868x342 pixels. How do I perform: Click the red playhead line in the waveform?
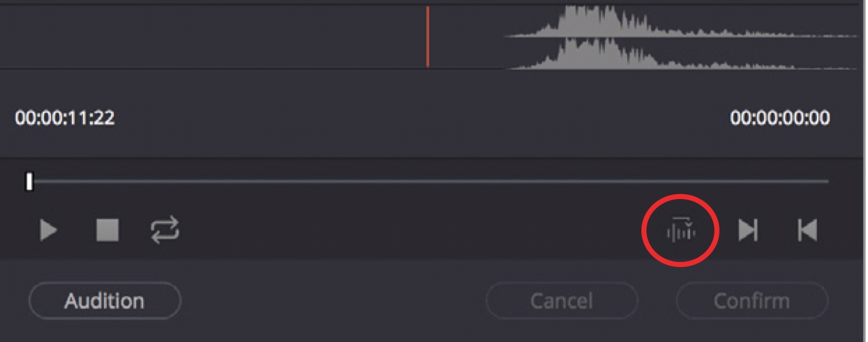(x=427, y=36)
